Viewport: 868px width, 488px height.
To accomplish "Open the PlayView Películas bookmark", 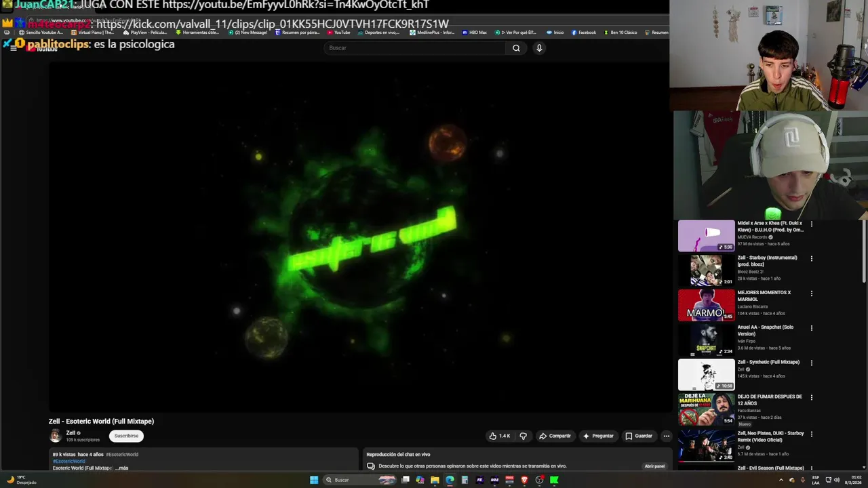I will [144, 33].
